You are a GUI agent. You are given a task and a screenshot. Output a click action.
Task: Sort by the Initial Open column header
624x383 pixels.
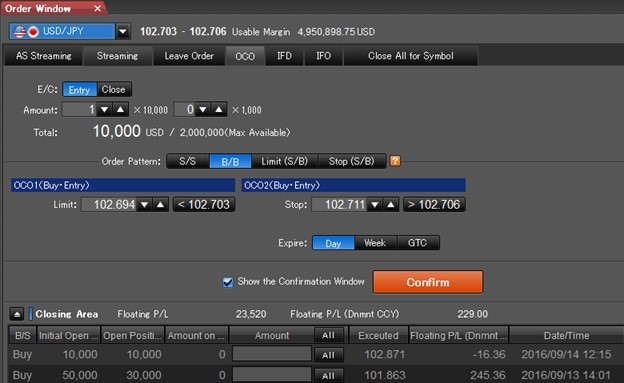coord(68,335)
